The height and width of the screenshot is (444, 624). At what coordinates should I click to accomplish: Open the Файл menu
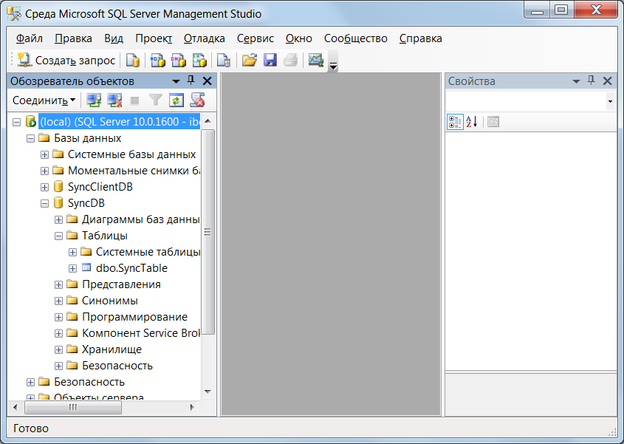point(29,39)
